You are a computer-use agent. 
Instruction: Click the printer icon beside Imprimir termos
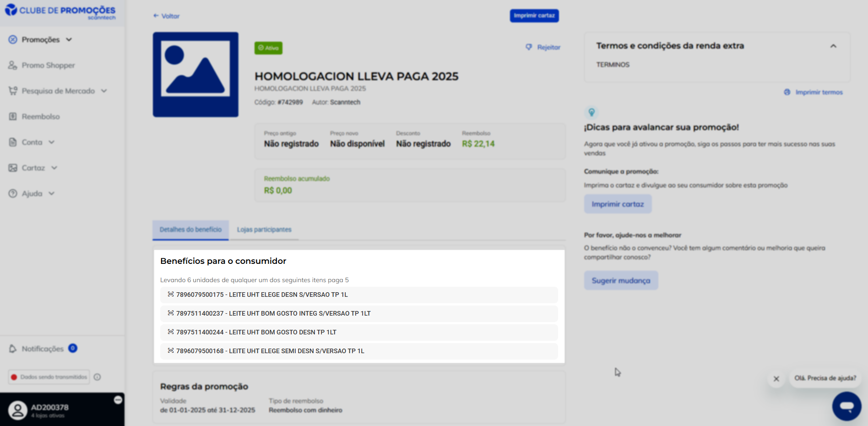point(787,92)
